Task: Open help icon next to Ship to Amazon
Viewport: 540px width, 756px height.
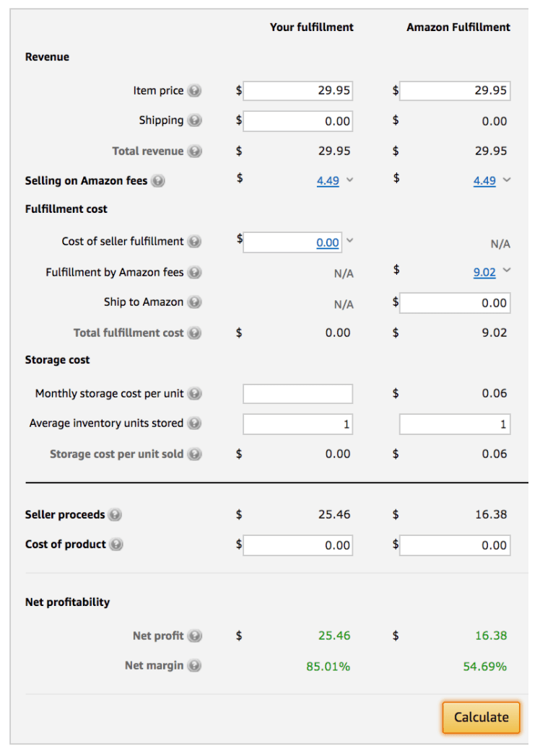Action: pyautogui.click(x=194, y=302)
